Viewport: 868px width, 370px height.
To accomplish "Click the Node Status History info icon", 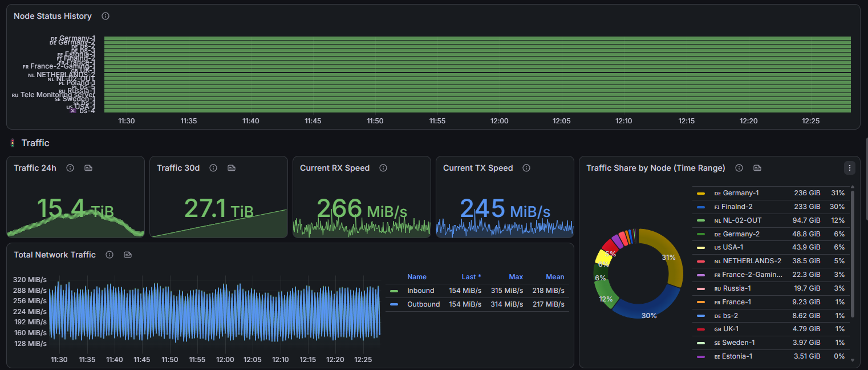I will click(x=106, y=16).
